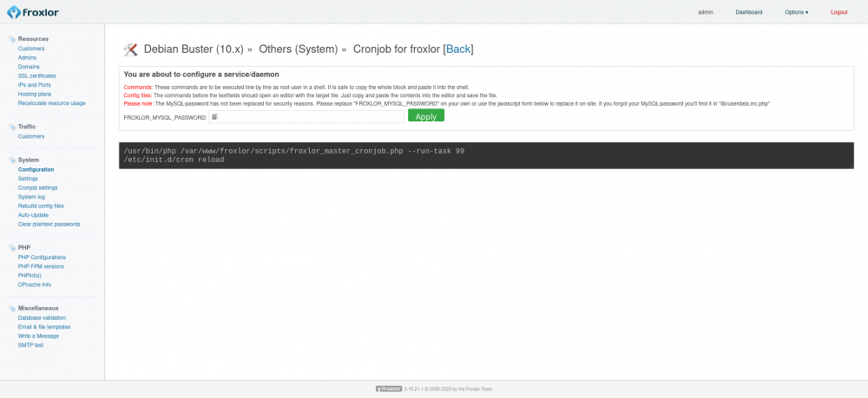Click the Back link in the breadcrumb

[458, 49]
